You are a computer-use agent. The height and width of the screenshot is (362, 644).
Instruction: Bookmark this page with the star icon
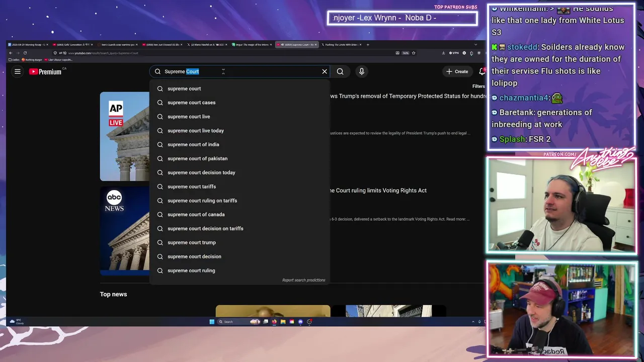(414, 53)
